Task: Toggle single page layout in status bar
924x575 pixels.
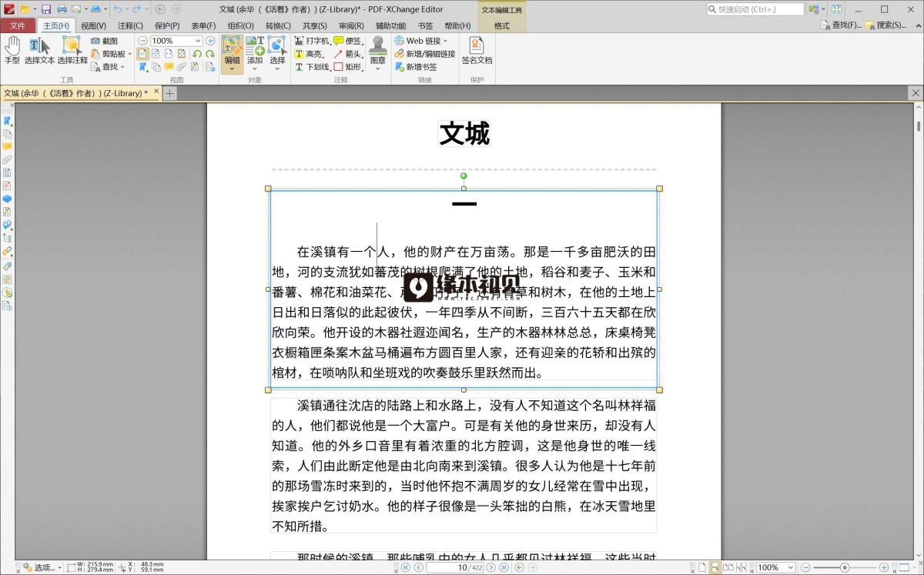Action: pyautogui.click(x=701, y=567)
